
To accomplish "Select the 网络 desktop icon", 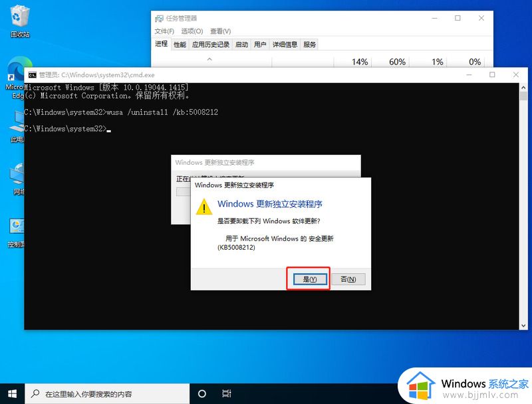I will 17,179.
